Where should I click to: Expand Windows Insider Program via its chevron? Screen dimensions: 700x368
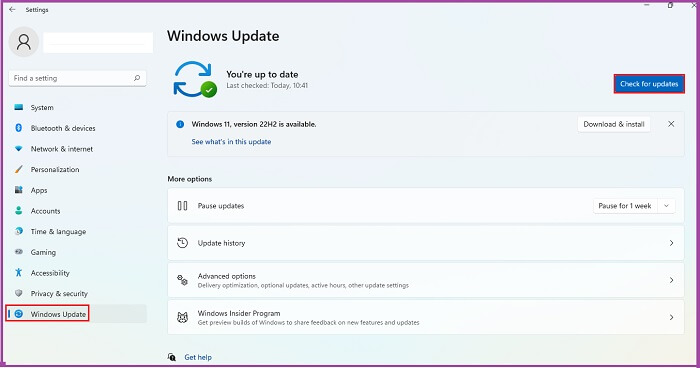click(671, 318)
